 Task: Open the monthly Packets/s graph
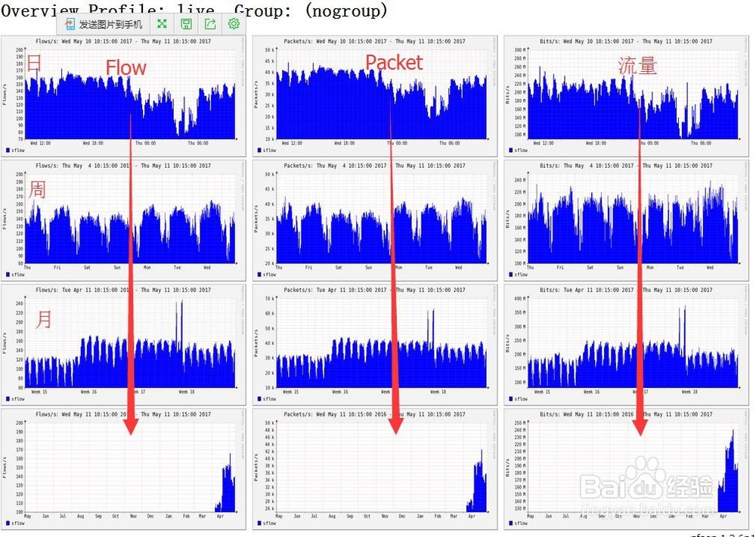(375, 344)
